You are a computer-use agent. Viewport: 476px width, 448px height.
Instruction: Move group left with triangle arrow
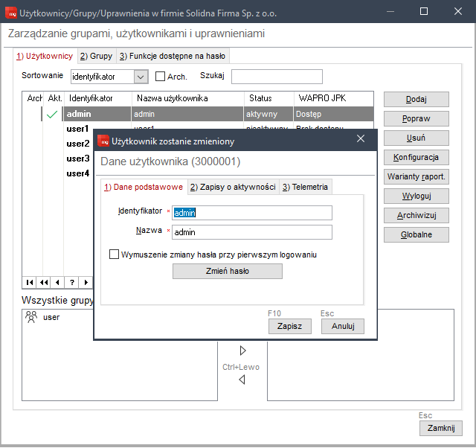(x=242, y=380)
